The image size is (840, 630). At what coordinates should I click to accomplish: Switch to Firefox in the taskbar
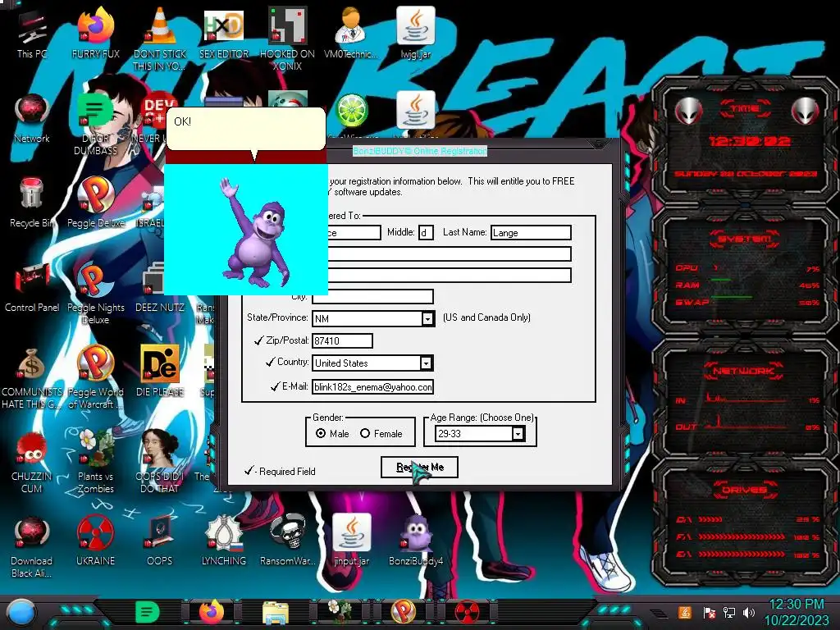point(212,612)
